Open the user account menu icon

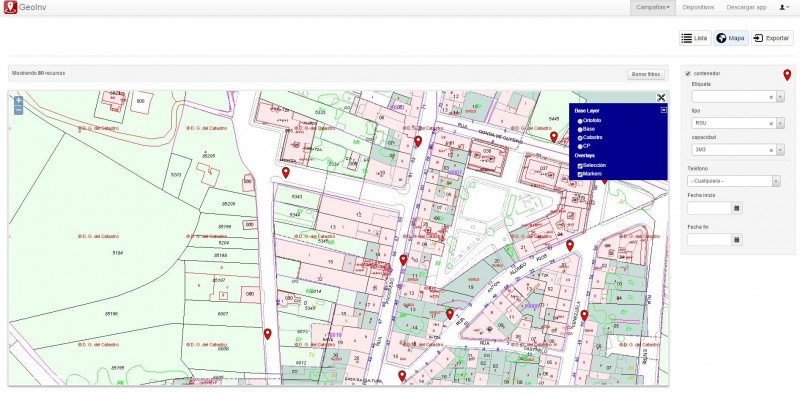(783, 7)
